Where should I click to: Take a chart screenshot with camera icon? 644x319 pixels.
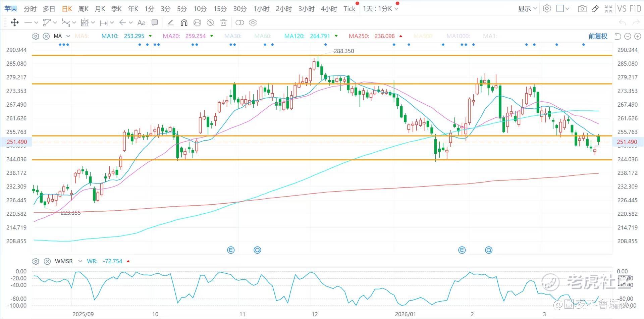click(x=582, y=9)
